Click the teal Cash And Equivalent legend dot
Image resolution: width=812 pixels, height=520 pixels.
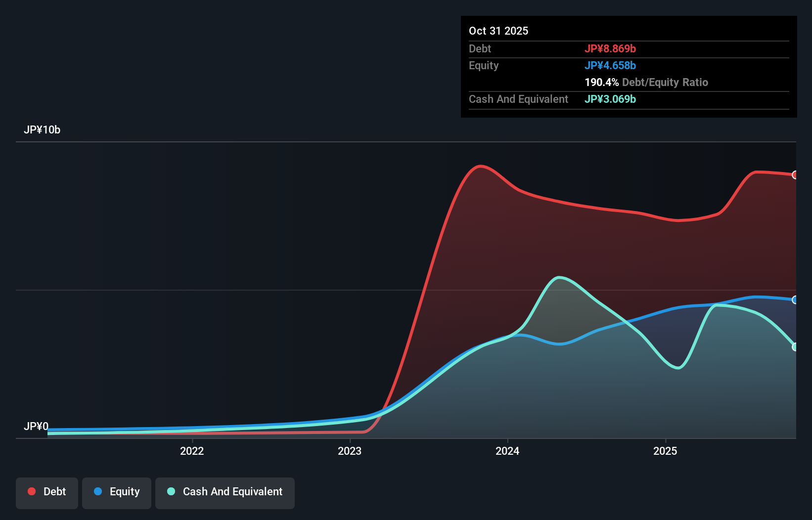coord(170,491)
